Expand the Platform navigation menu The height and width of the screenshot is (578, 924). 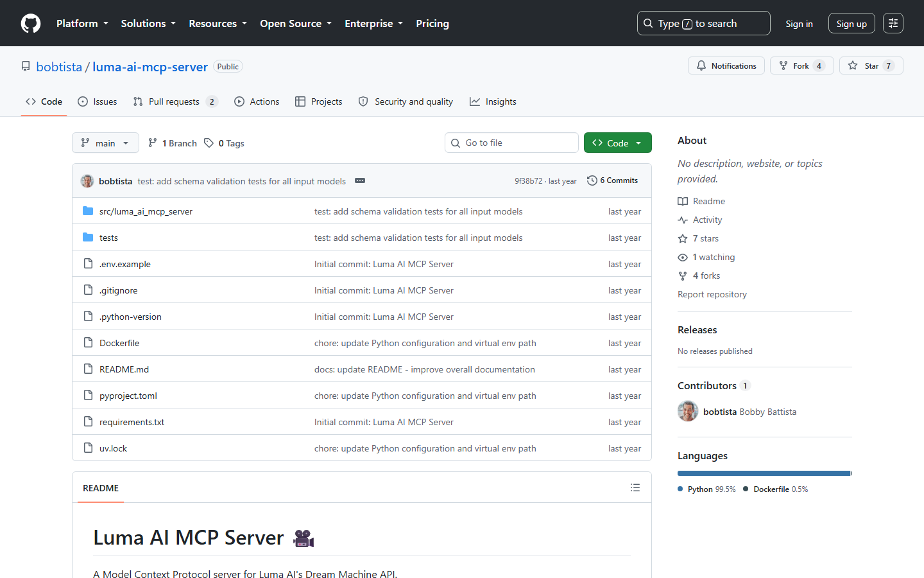click(x=82, y=23)
